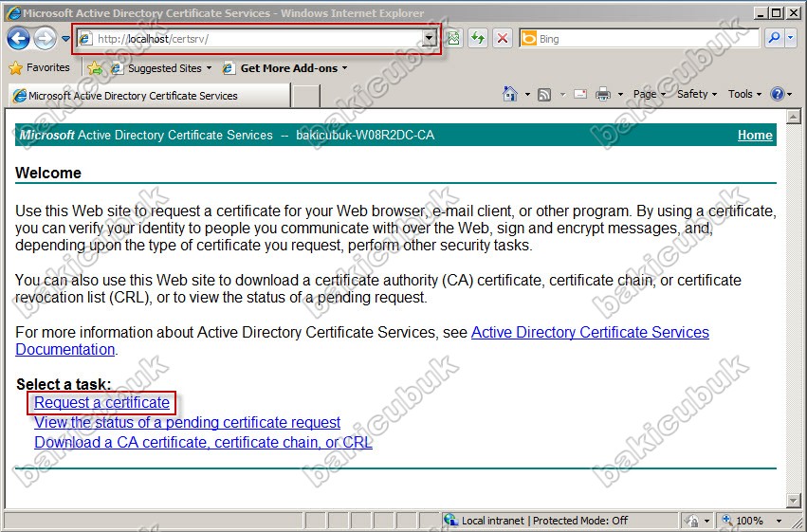Click the Home link in banner
Screen dimensions: 807x532
[755, 136]
